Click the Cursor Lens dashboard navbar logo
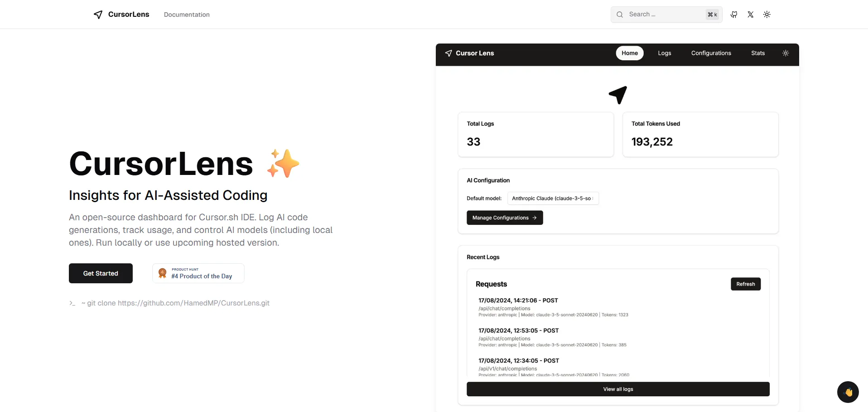Viewport: 868px width, 412px height. pos(469,53)
